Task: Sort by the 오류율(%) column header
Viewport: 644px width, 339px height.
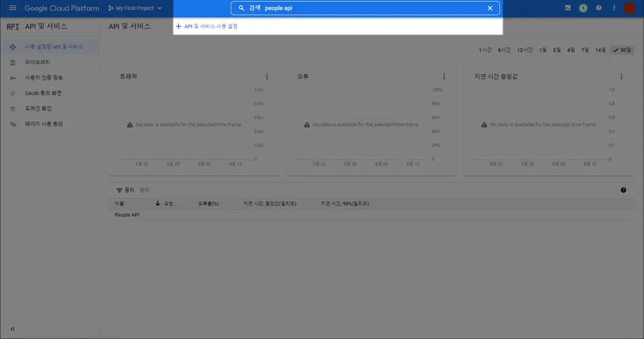Action: click(x=208, y=203)
